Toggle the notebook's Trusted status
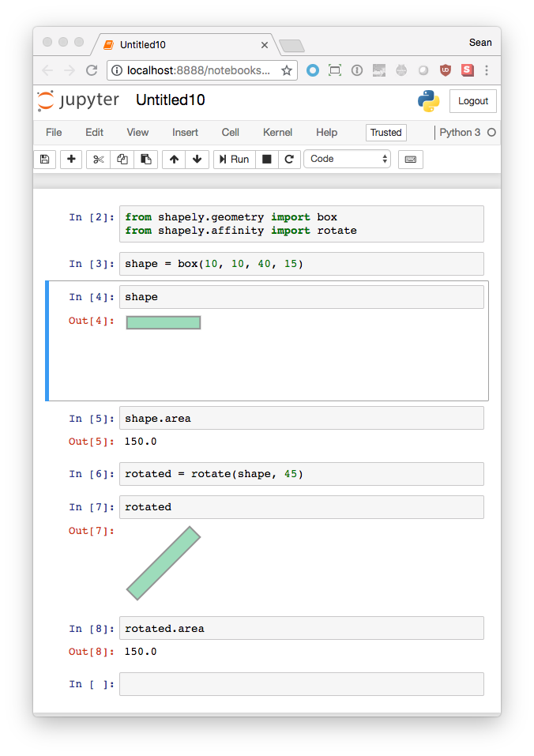Screen dimensions: 534x756 [385, 132]
